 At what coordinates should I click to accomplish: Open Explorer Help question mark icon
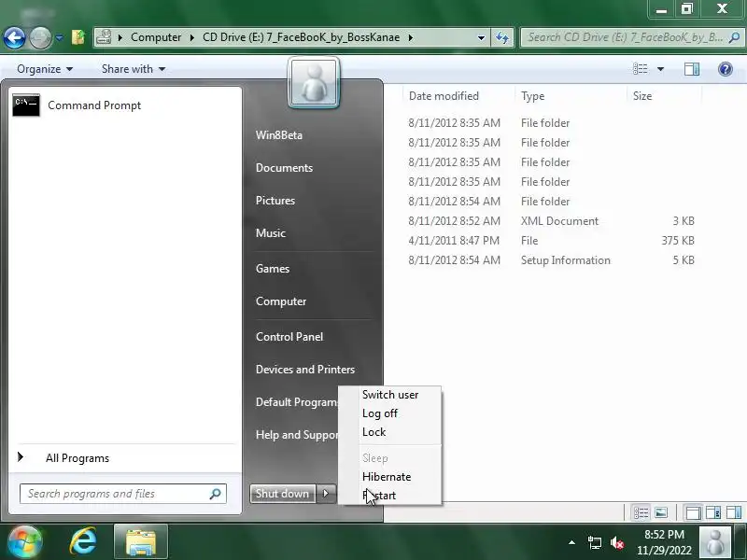pyautogui.click(x=726, y=69)
